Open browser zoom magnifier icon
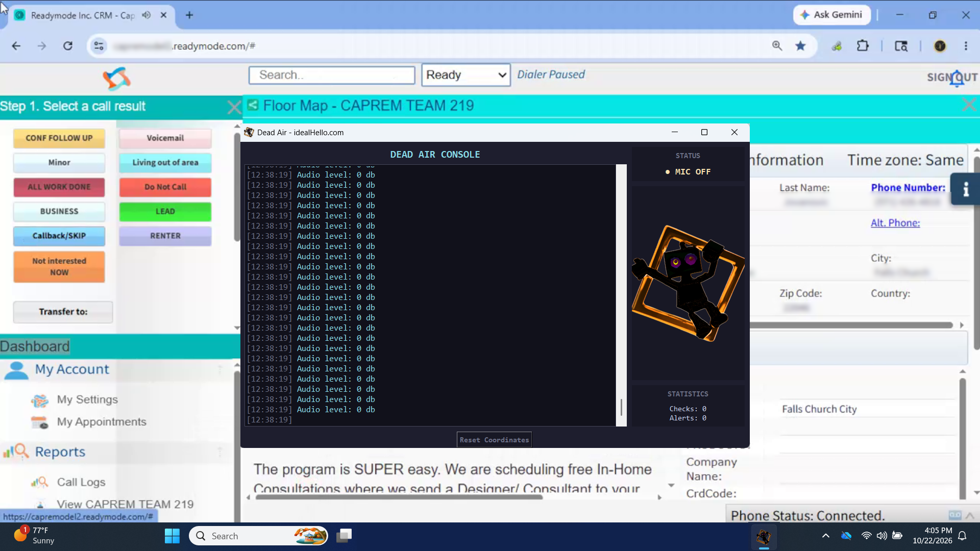The height and width of the screenshot is (551, 980). [x=777, y=46]
